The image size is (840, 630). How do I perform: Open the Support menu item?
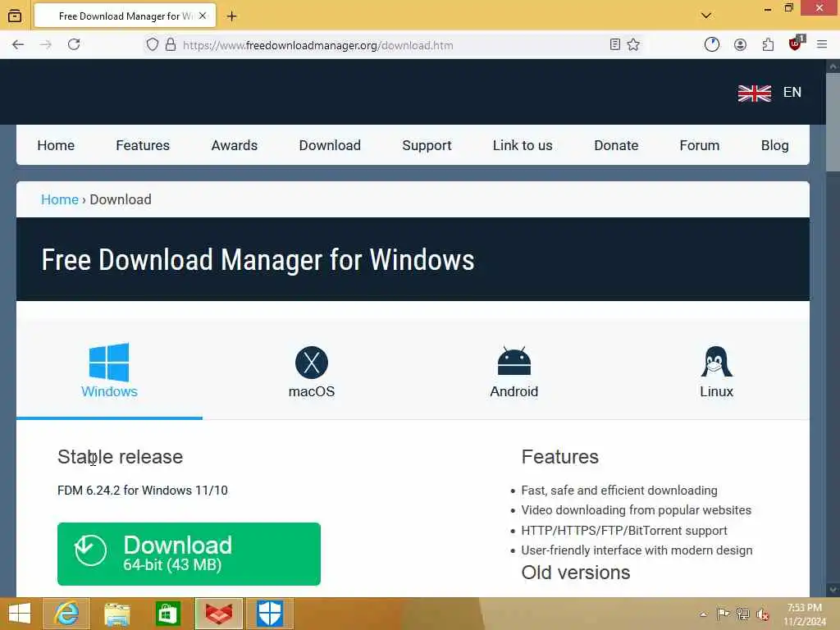click(427, 145)
